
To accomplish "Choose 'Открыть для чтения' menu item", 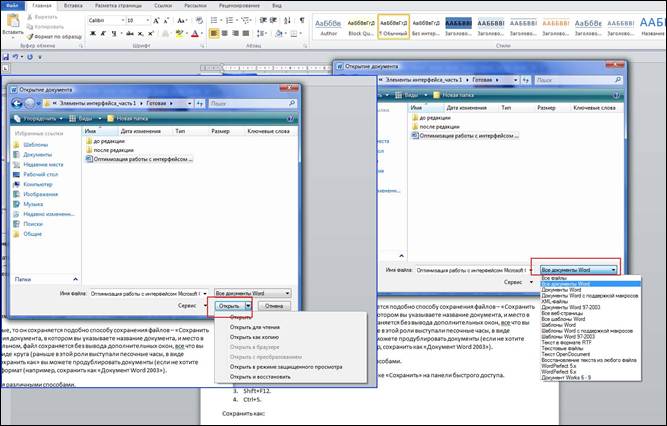I will pyautogui.click(x=255, y=327).
